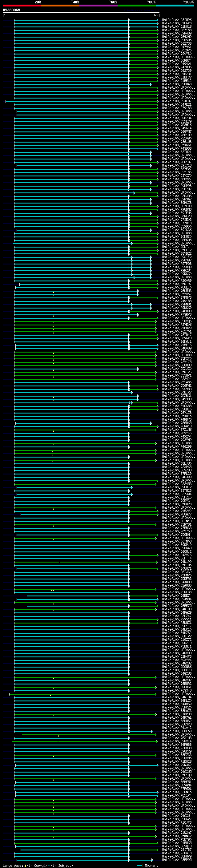This screenshot has width=197, height=868.
Task: Click hit label UniRef100_Q6L5M3
Action: [x=176, y=291]
